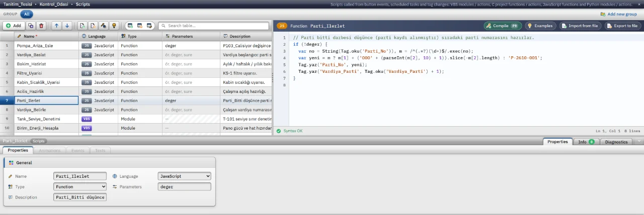Open the Examples button
Viewport: 644px width, 215px height.
541,26
